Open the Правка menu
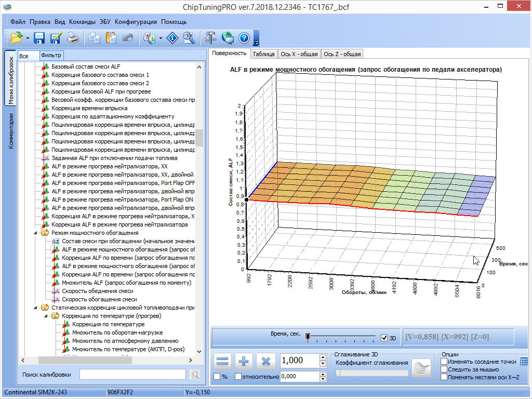The image size is (532, 399). coord(39,22)
